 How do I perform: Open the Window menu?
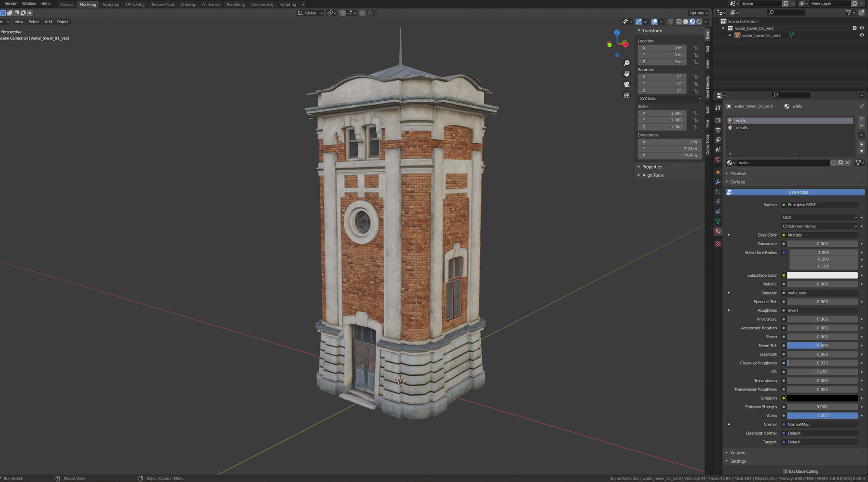pyautogui.click(x=28, y=3)
